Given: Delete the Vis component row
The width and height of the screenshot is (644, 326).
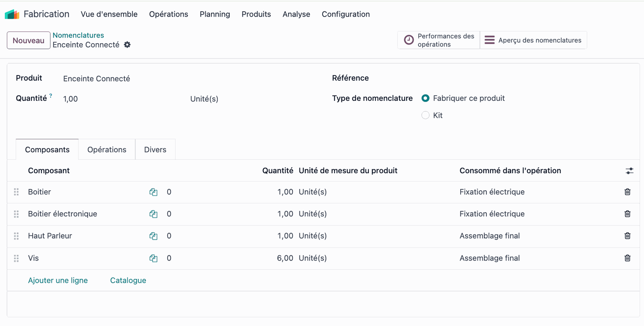Looking at the screenshot, I should 627,258.
